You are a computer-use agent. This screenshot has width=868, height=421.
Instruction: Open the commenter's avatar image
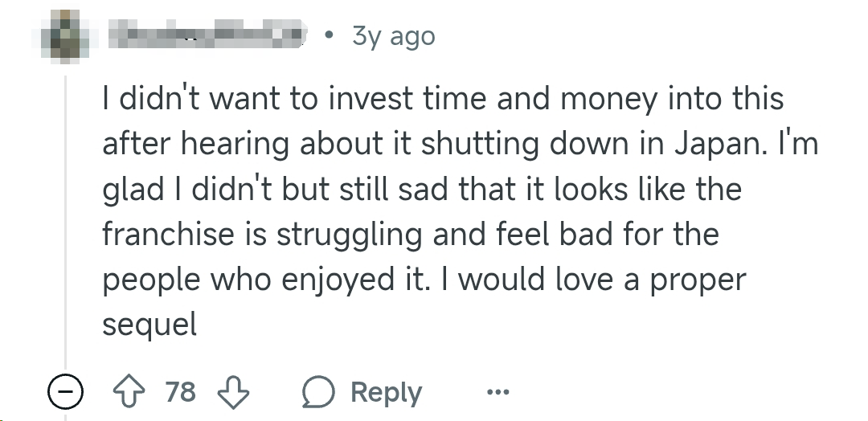coord(66,35)
